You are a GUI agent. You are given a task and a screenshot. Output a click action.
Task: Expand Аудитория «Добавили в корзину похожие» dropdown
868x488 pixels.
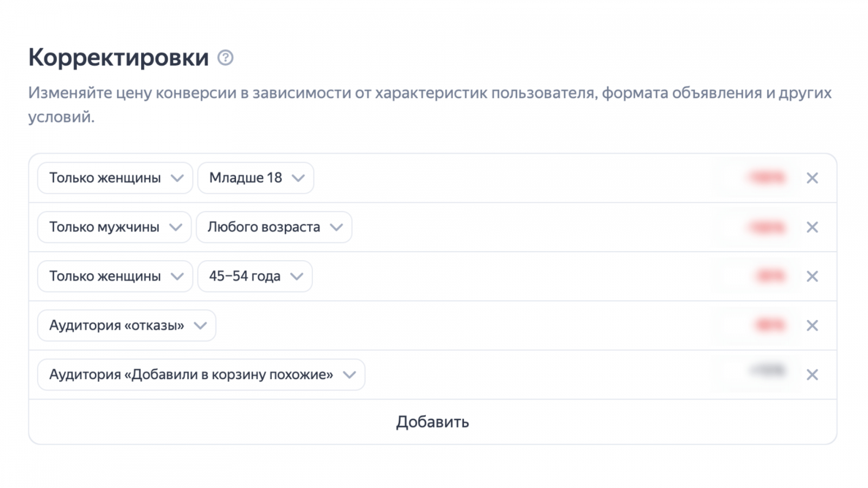pos(201,375)
